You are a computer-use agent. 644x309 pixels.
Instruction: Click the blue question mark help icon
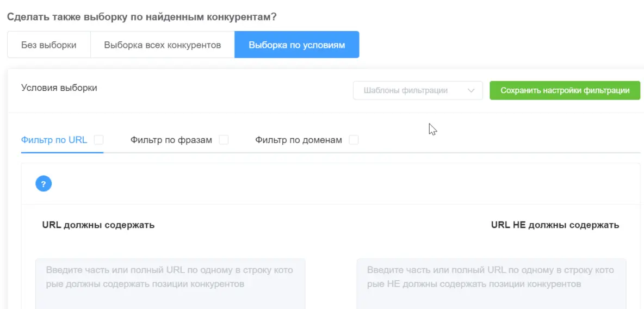pos(44,184)
